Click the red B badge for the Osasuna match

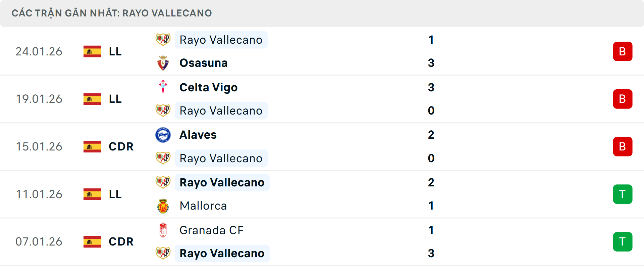[x=623, y=51]
